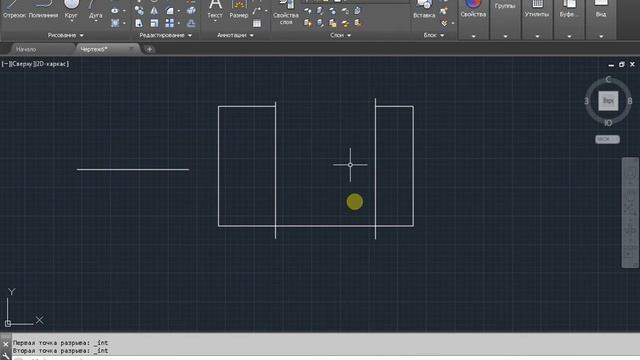Open the Вставка block insert tool

424,10
